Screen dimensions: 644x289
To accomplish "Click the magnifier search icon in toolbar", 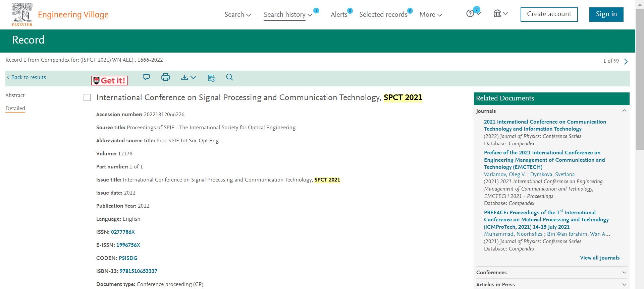I will click(x=229, y=77).
